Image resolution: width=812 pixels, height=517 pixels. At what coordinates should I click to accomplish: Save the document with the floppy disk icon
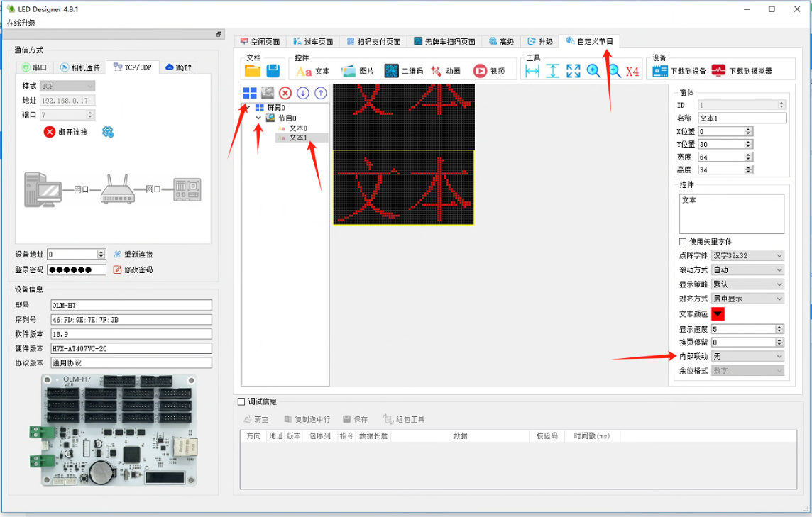tap(273, 71)
